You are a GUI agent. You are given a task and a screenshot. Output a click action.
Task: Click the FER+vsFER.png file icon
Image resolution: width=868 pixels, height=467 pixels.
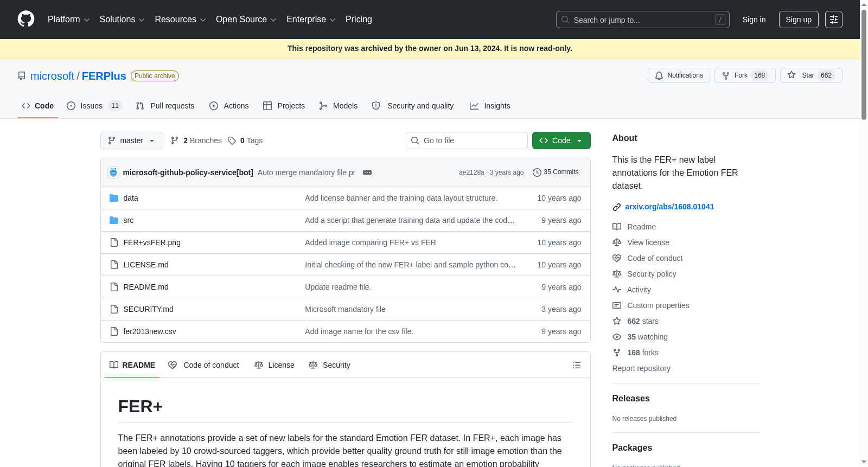tap(114, 242)
